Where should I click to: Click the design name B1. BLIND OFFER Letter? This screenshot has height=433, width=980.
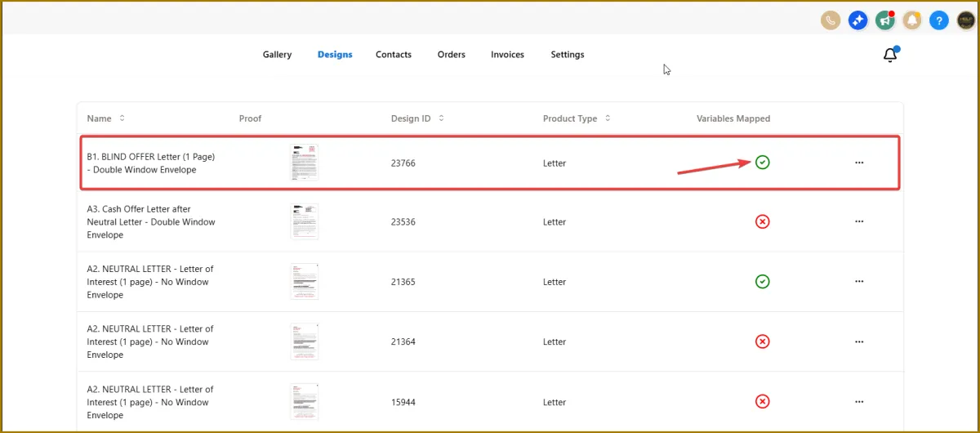click(x=151, y=163)
